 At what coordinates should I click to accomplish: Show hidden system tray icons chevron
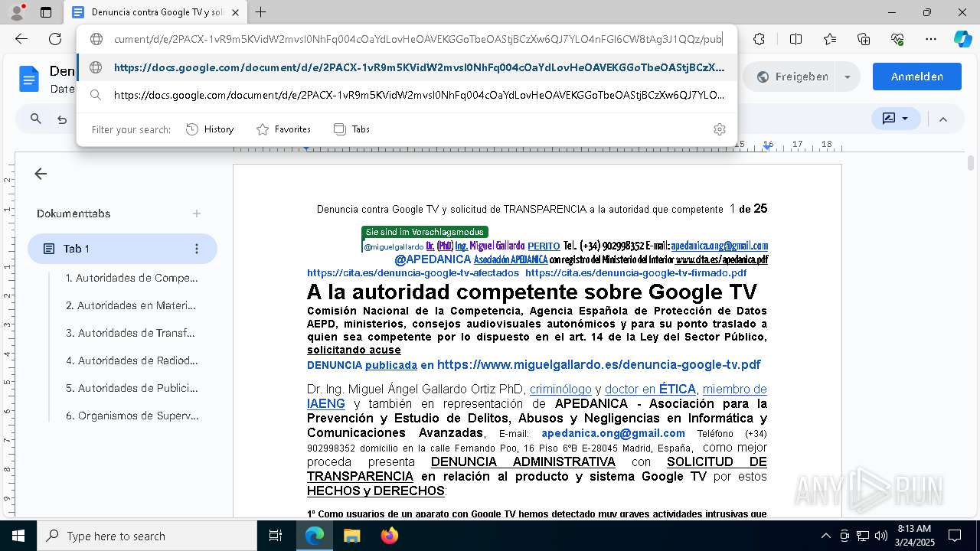[x=825, y=536]
